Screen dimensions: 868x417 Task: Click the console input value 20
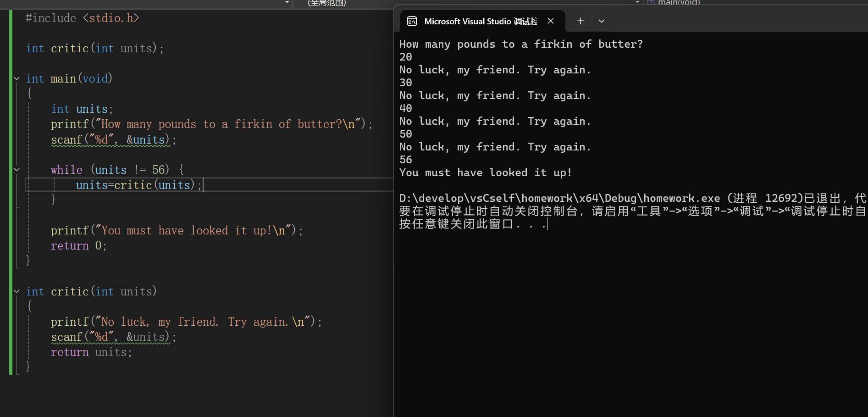406,57
